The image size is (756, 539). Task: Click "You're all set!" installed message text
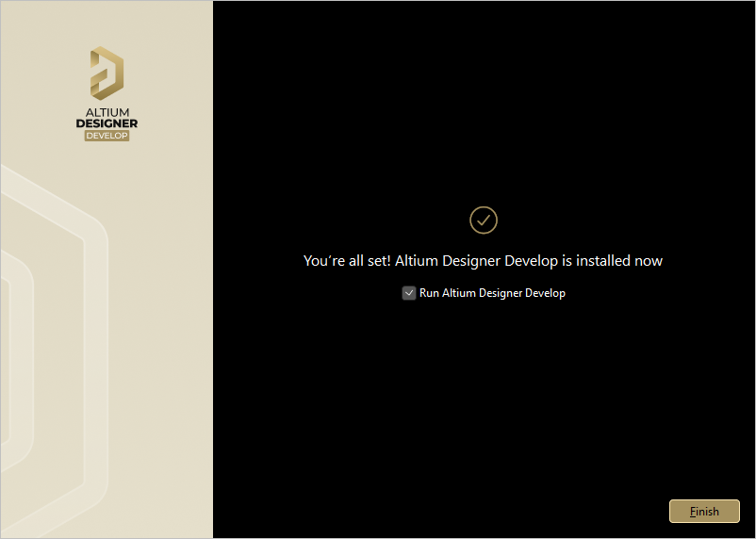pyautogui.click(x=483, y=261)
